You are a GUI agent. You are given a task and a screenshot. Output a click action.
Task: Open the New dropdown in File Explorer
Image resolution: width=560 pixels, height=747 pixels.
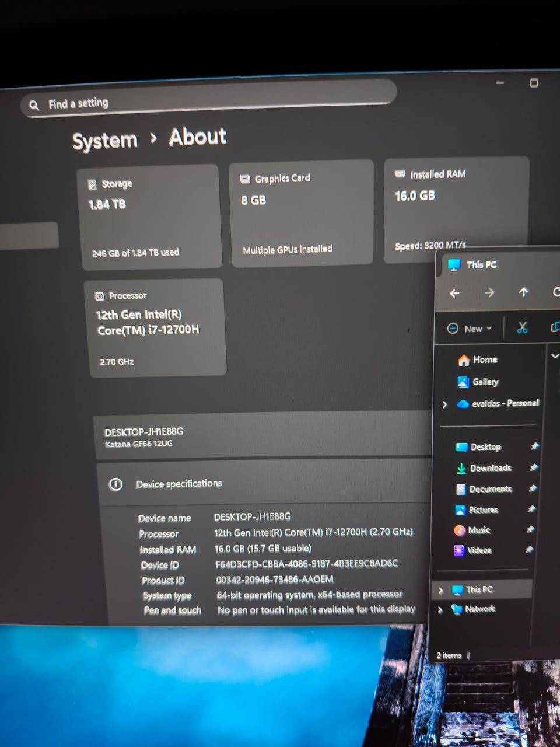click(470, 329)
